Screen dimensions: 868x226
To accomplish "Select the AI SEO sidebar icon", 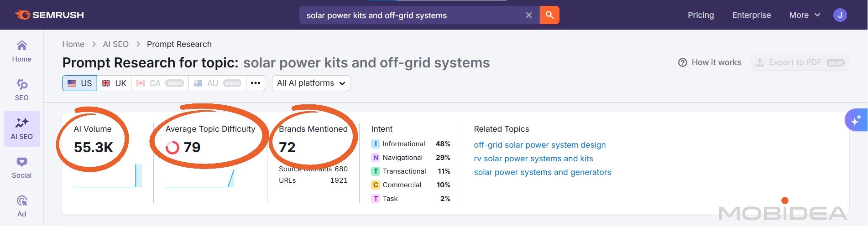I will coord(21,128).
